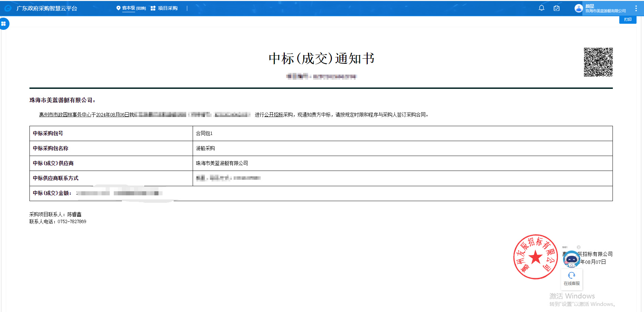The image size is (644, 312).
Task: Open the robot assistant chat
Action: (x=572, y=259)
